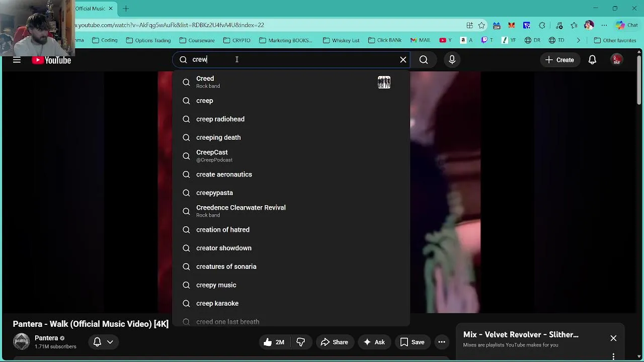Pick 'creator showdown' suggestion
Viewport: 644px width, 362px height.
[x=291, y=248]
